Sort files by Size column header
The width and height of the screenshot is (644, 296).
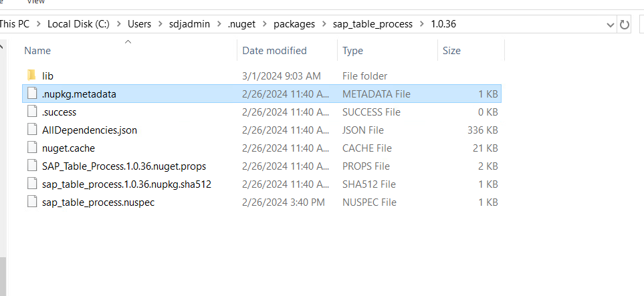click(451, 51)
